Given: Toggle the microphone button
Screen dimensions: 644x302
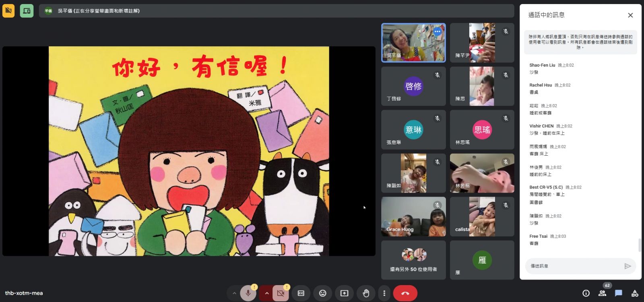Looking at the screenshot, I should tap(248, 294).
